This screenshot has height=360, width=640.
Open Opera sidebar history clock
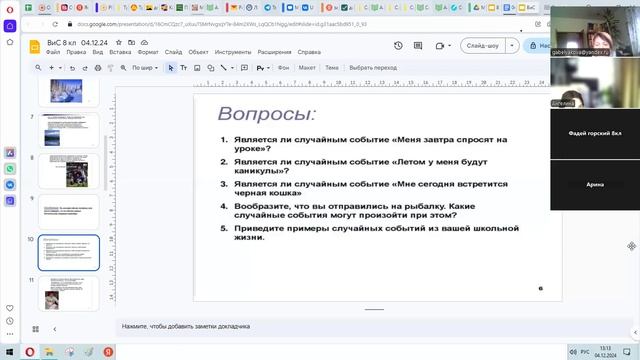(x=10, y=321)
